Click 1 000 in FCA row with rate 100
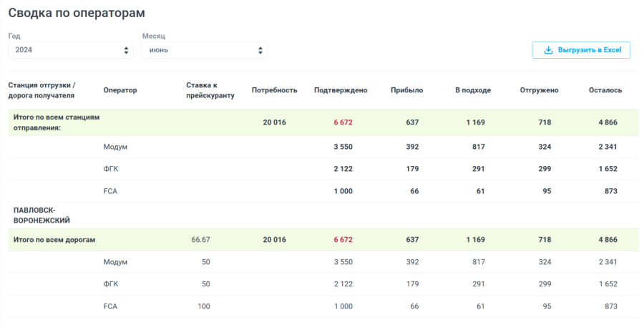This screenshot has width=644, height=330. pyautogui.click(x=343, y=306)
